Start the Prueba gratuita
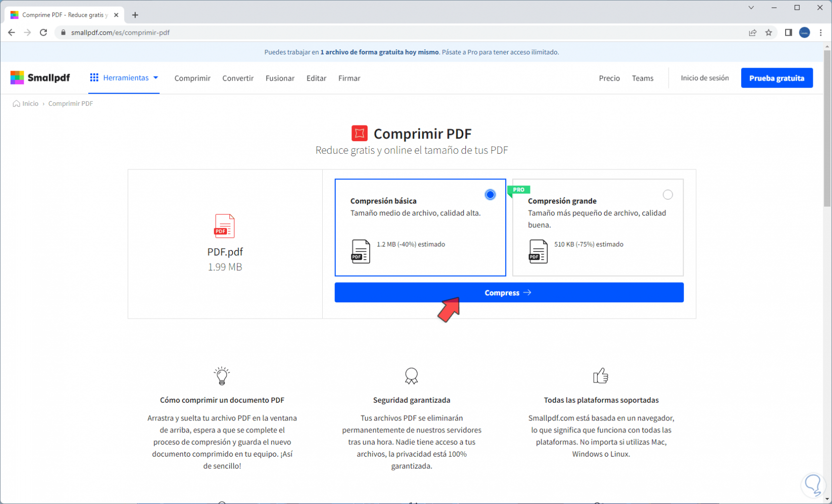The image size is (832, 504). coord(777,78)
